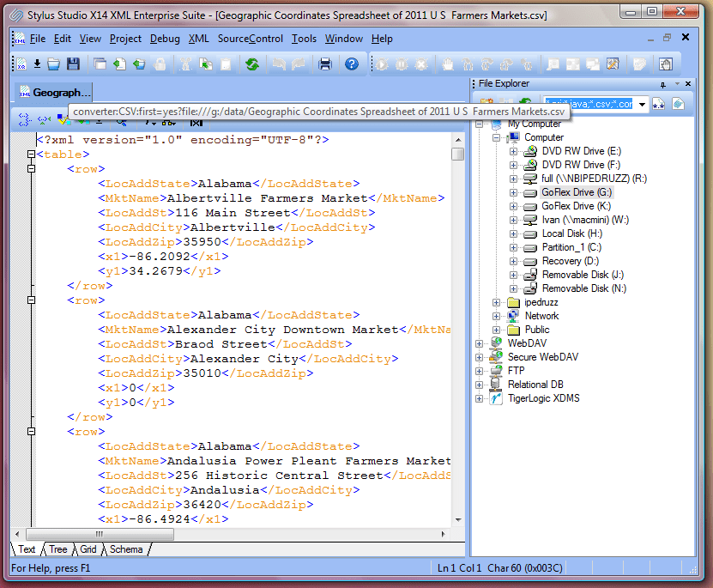Screen dimensions: 713x588
Task: Expand the Relational DB node
Action: point(479,385)
